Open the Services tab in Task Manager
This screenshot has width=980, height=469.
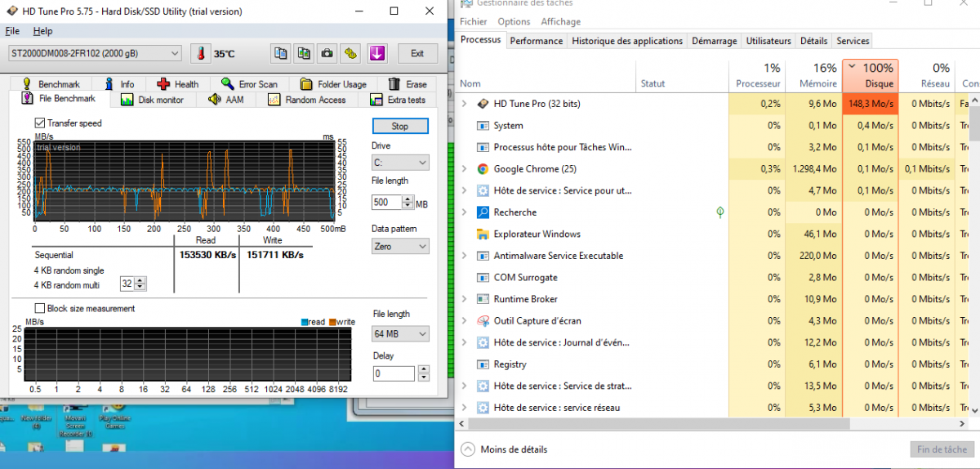click(x=853, y=41)
